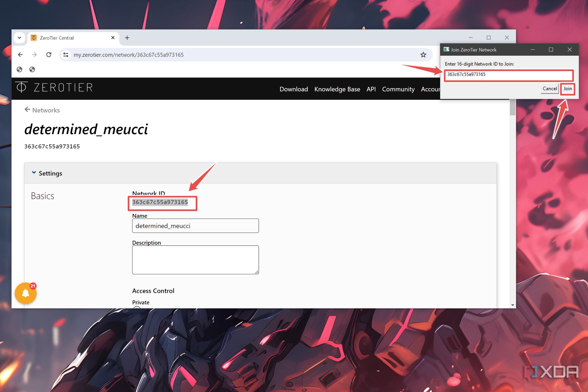Open the tab search dropdown arrow
Image resolution: width=588 pixels, height=392 pixels.
pos(20,38)
